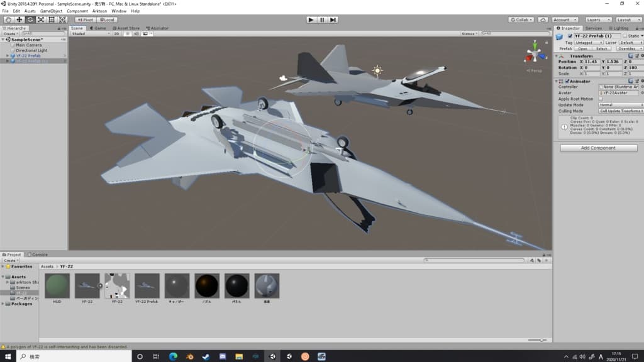Choose the Scale tool
This screenshot has height=362, width=644.
click(x=40, y=19)
